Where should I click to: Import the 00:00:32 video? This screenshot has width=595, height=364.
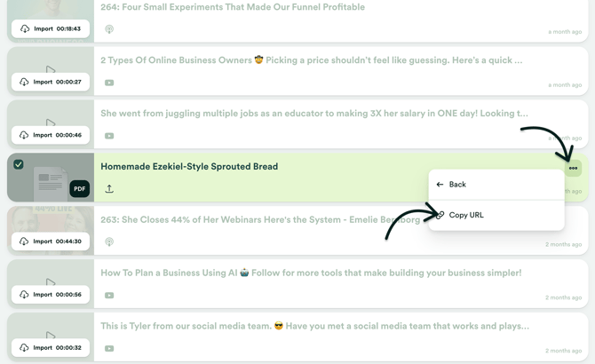click(51, 347)
